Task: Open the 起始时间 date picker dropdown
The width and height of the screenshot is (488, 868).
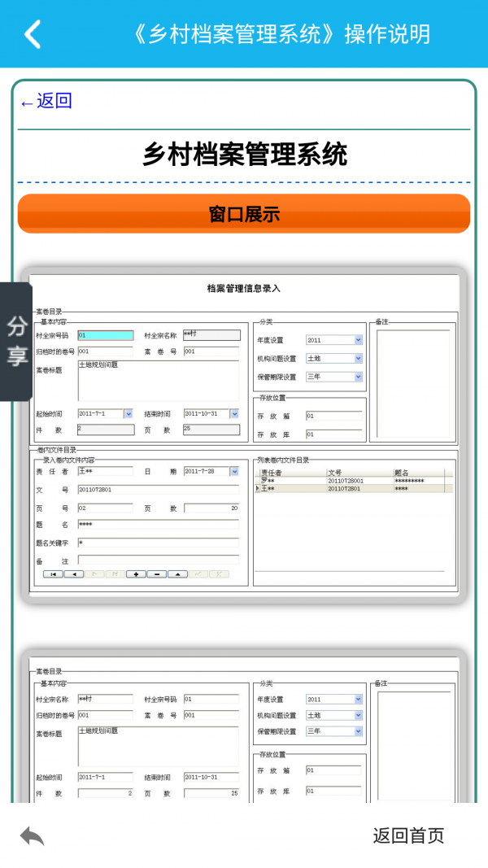Action: pos(128,413)
